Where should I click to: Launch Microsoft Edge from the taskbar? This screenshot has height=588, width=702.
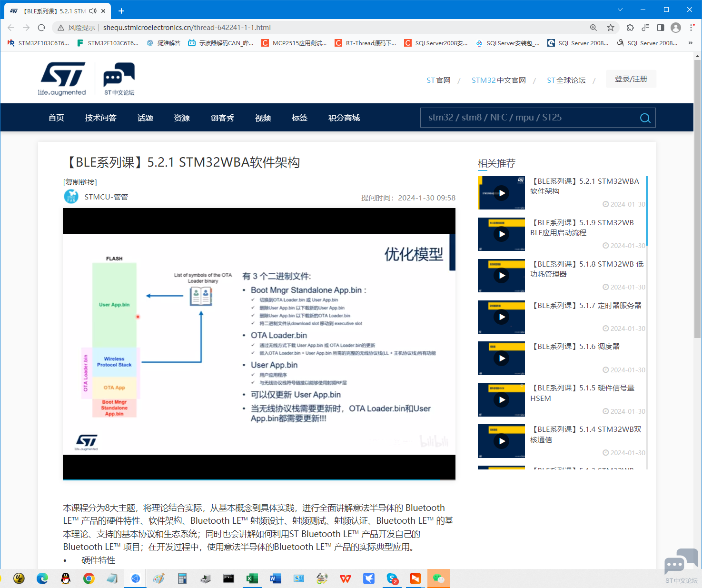[x=42, y=578]
